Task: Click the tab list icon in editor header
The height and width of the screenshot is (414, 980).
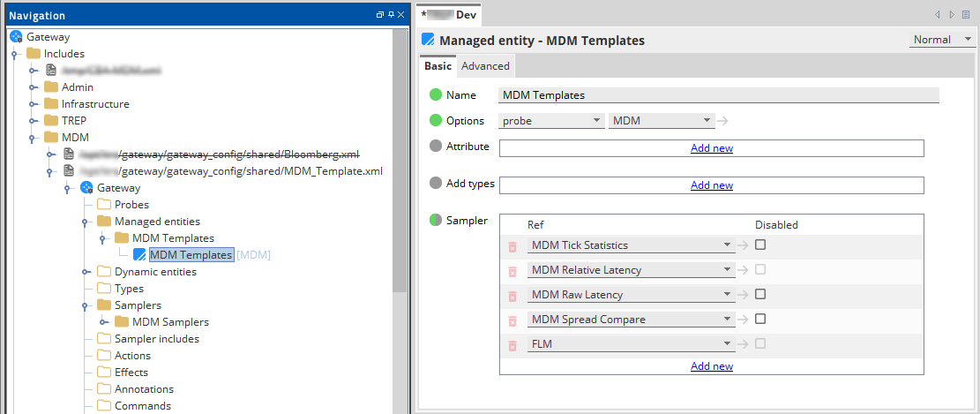Action: point(967,15)
